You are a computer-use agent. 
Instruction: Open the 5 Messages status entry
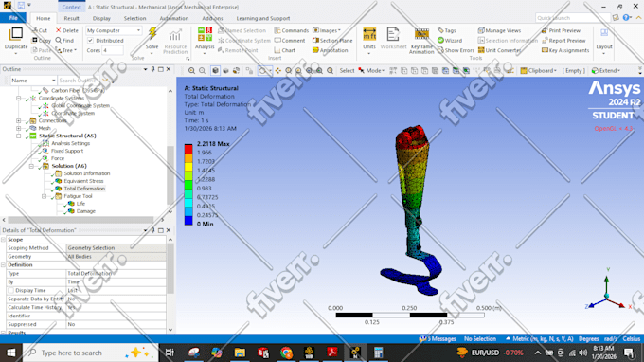pos(438,339)
